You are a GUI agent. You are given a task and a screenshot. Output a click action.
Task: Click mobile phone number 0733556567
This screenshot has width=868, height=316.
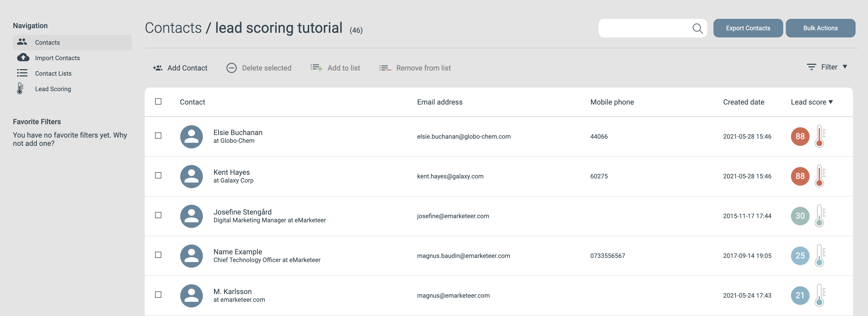[607, 255]
